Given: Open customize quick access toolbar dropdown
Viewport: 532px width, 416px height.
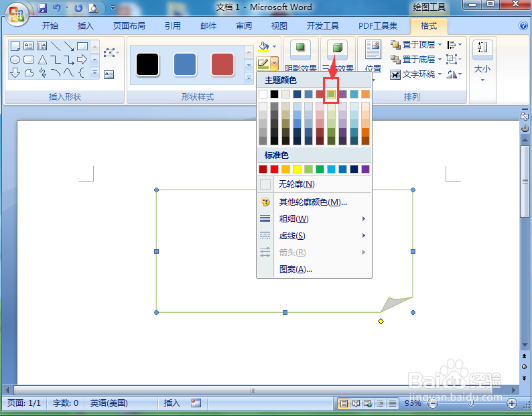Looking at the screenshot, I should 113,7.
